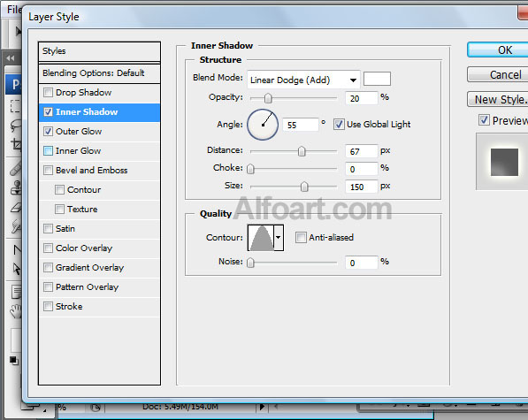Select the Crop tool
Image resolution: width=528 pixels, height=420 pixels.
[x=16, y=145]
